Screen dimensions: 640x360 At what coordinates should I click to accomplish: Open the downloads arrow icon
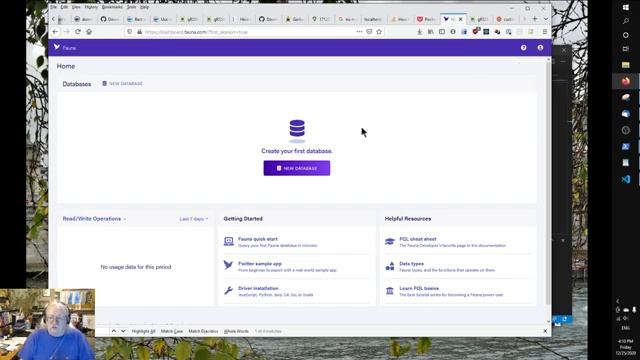(420, 31)
